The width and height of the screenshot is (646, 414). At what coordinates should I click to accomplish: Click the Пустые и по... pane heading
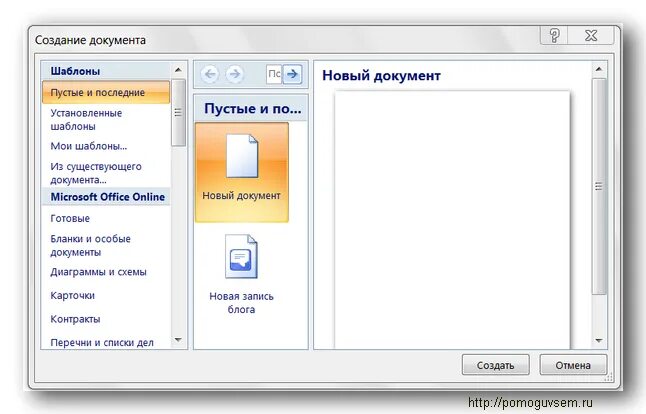click(253, 108)
